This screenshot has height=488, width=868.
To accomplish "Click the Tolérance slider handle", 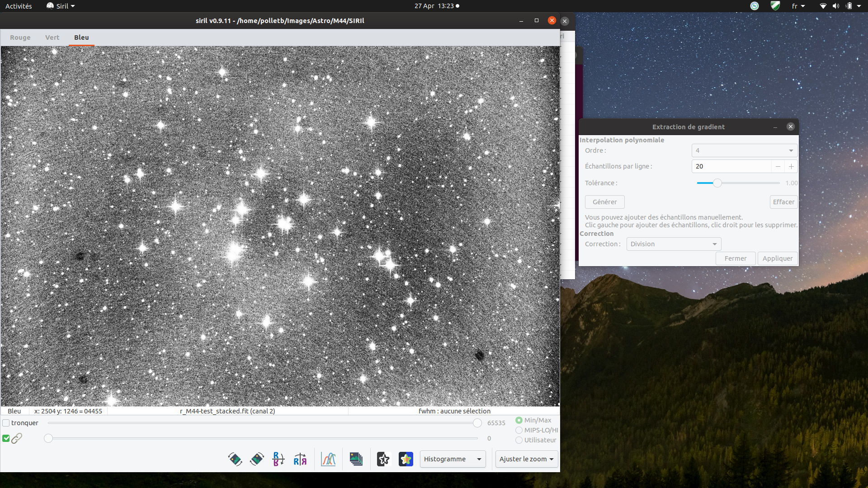I will [x=717, y=183].
